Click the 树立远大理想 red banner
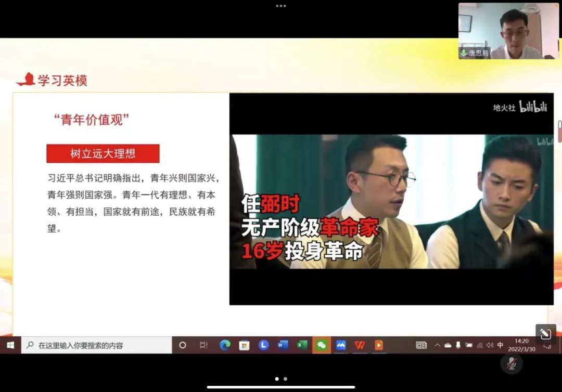Screen dimensions: 562x392 click(x=103, y=153)
